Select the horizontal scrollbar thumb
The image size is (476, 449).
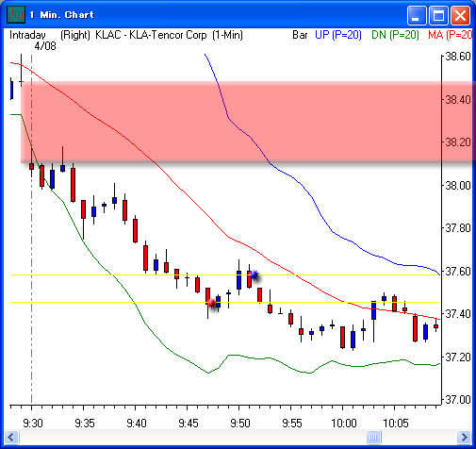[373, 437]
